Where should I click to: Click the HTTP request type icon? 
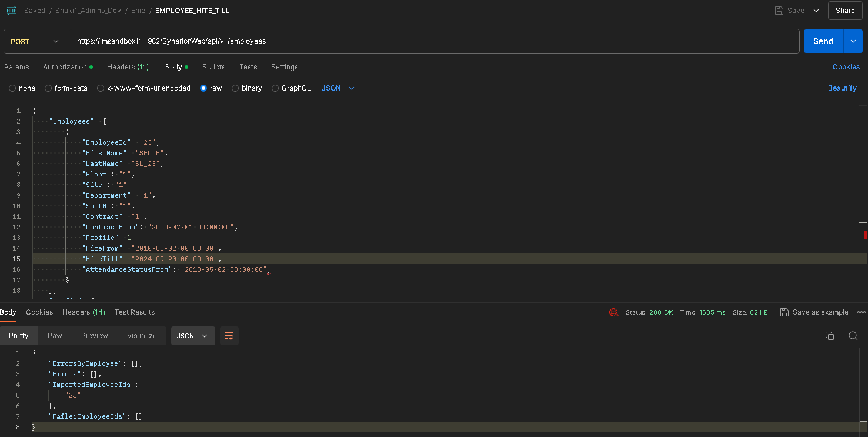click(12, 11)
